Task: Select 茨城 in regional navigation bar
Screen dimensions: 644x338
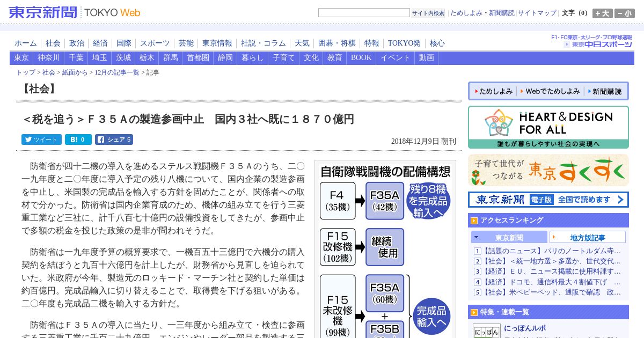Action: click(x=123, y=58)
